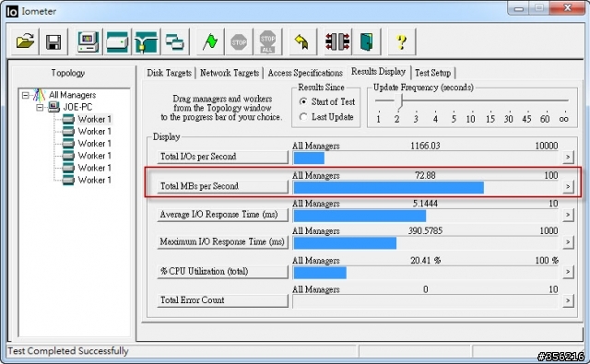Open options arrow for Total MBs per Second
This screenshot has width=590, height=364.
click(x=568, y=186)
